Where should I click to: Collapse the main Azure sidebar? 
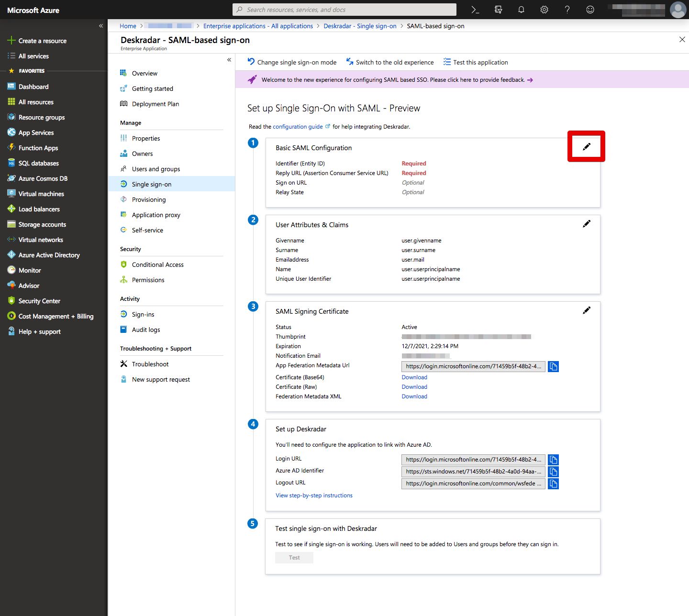(101, 26)
